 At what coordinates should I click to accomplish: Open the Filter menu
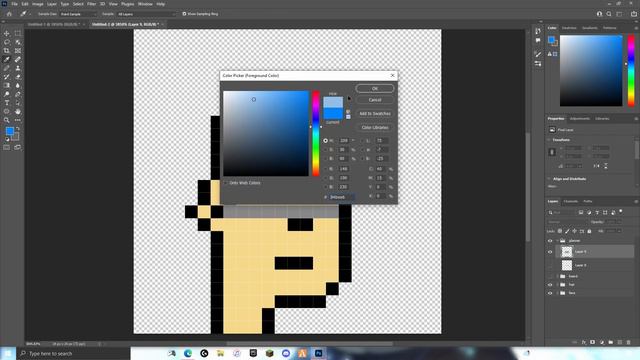click(91, 4)
